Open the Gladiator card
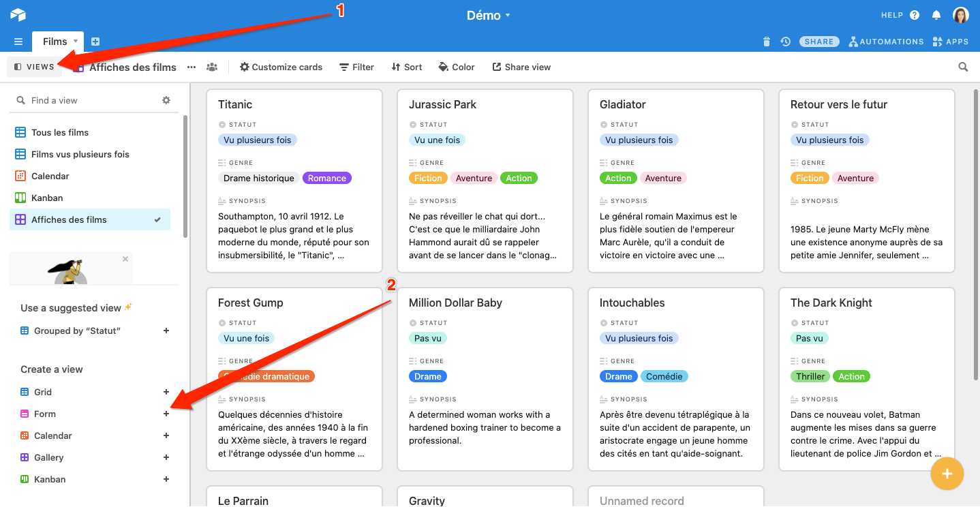Viewport: 980px width, 507px height. [x=675, y=181]
